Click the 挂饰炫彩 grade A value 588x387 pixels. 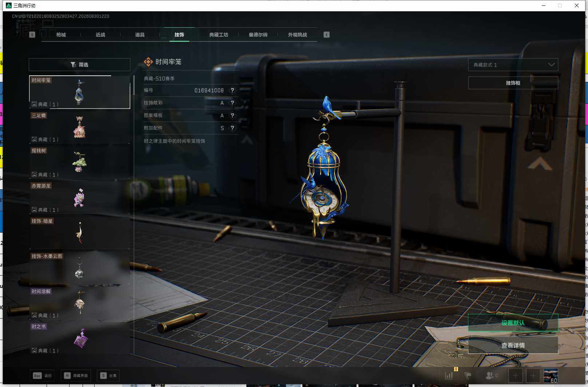[x=222, y=103]
